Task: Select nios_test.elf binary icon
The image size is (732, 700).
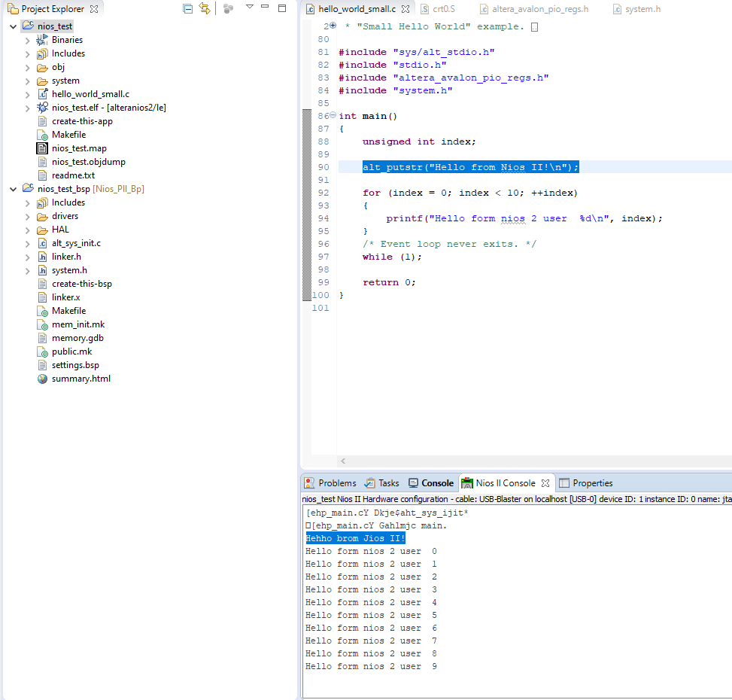Action: 43,108
